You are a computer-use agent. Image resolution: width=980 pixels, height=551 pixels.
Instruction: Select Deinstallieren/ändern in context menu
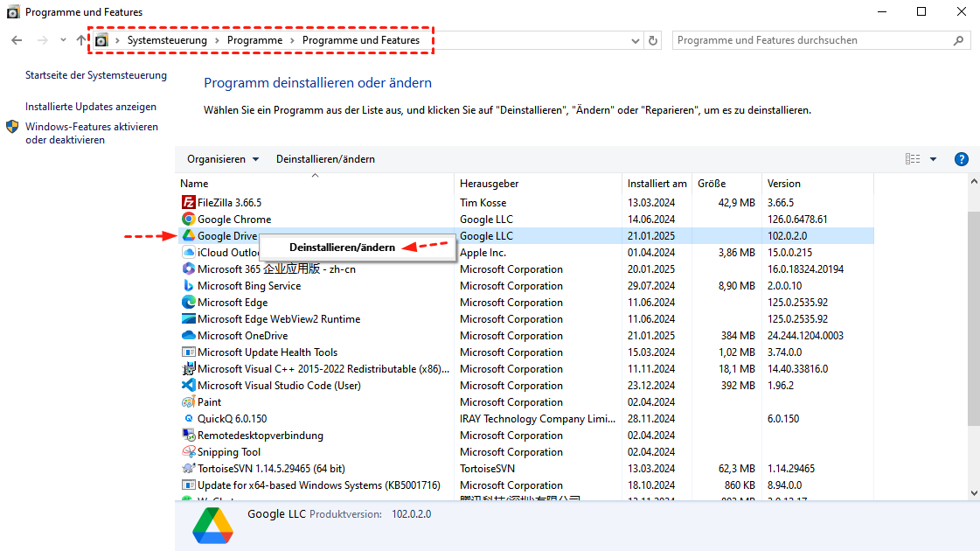tap(342, 247)
